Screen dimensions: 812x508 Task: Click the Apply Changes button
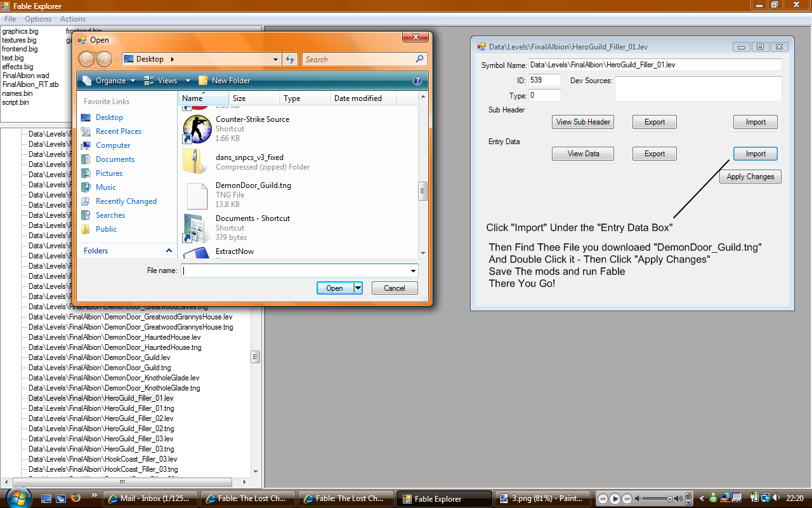point(750,177)
